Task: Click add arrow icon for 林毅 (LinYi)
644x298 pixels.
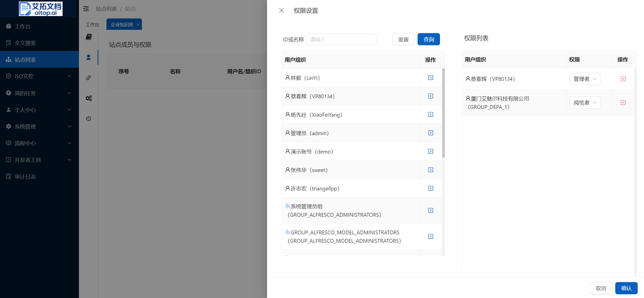Action: click(430, 78)
